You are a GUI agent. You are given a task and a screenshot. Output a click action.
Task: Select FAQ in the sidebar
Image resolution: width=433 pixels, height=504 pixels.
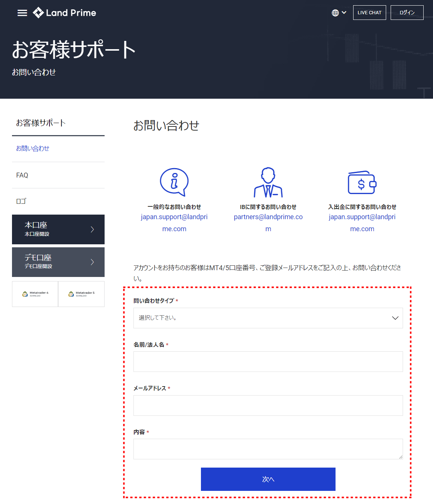pos(22,175)
